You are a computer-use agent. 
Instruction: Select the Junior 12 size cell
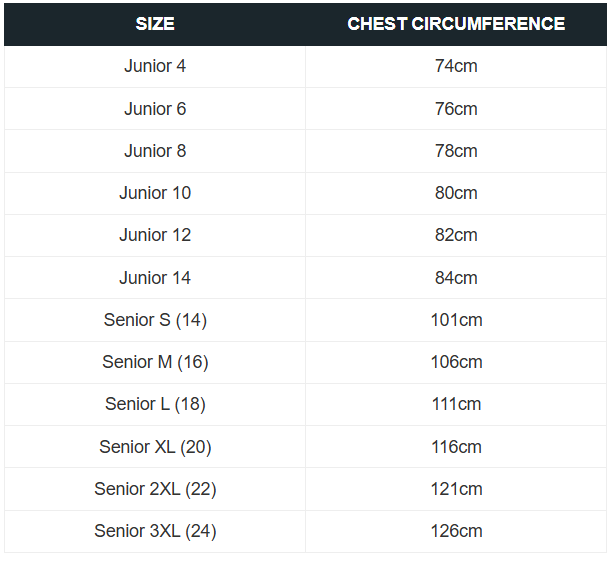click(x=155, y=235)
